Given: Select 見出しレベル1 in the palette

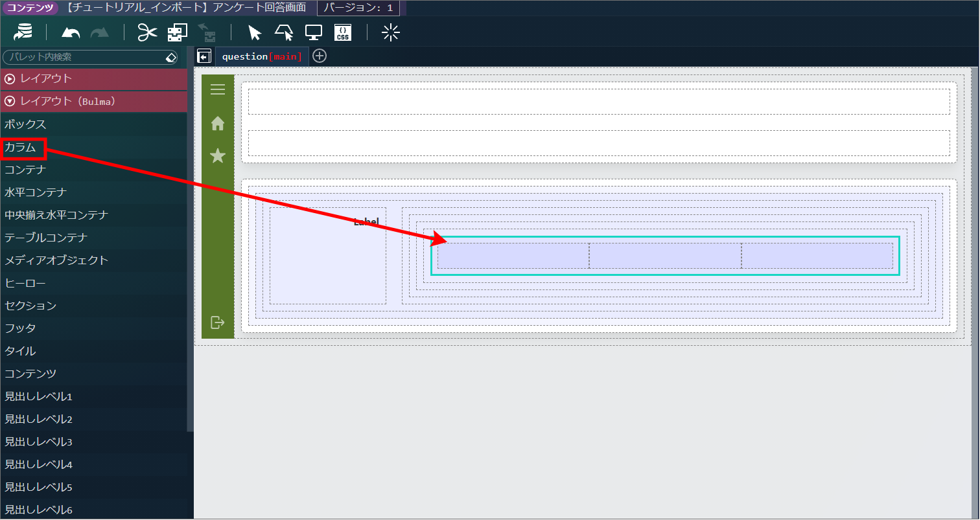Looking at the screenshot, I should [x=93, y=396].
